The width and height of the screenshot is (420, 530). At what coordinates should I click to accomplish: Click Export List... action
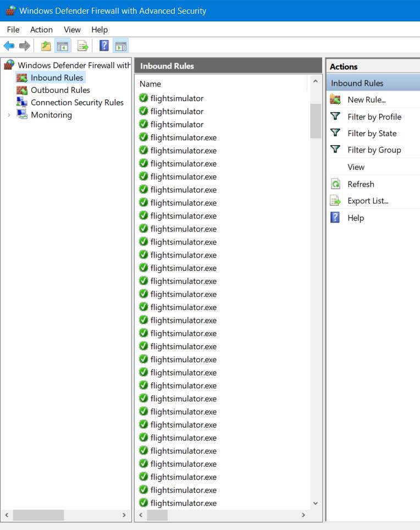pos(368,201)
